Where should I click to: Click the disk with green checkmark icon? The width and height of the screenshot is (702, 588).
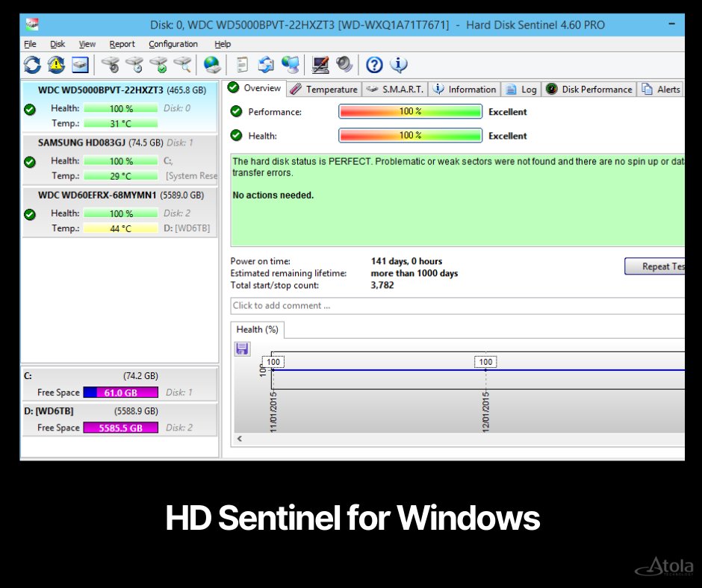click(158, 65)
